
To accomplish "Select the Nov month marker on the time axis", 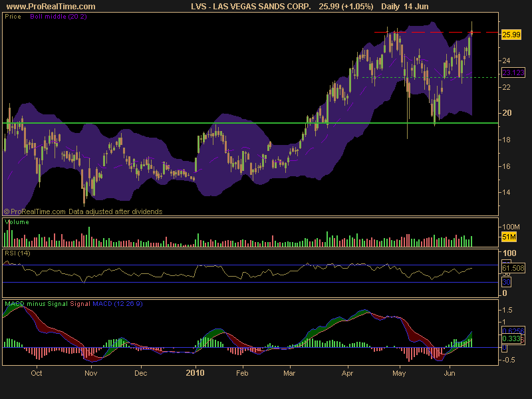I will click(91, 373).
